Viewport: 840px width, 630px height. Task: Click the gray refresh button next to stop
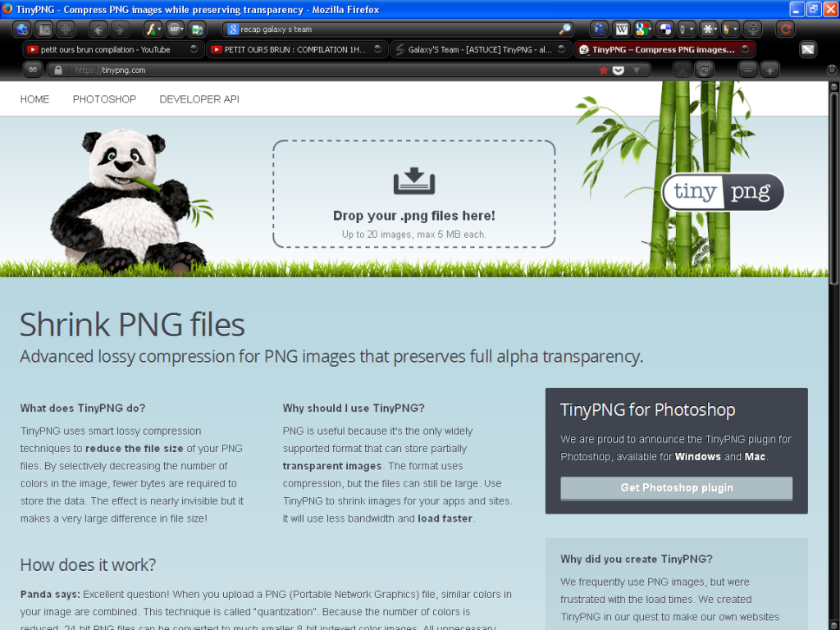pos(704,70)
